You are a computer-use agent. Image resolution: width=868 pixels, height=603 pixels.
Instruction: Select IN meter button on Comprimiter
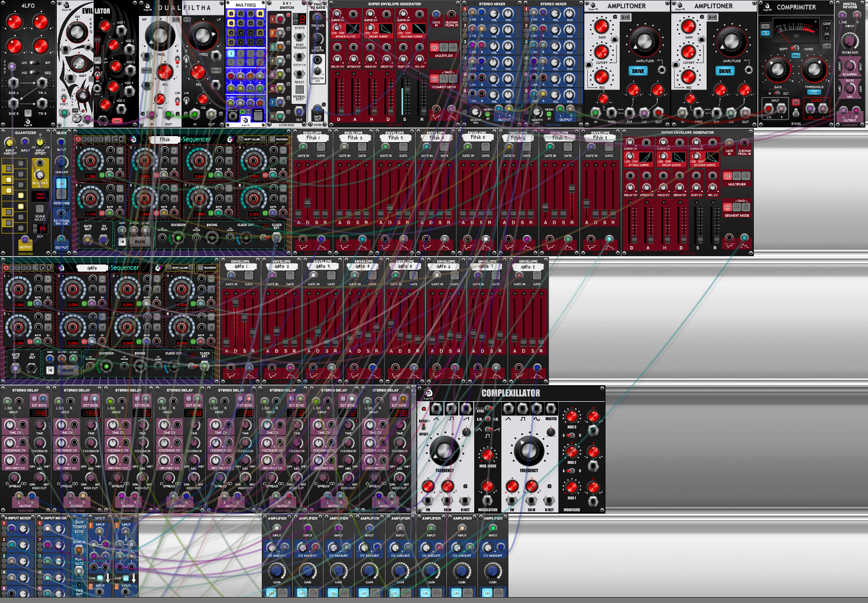765,27
